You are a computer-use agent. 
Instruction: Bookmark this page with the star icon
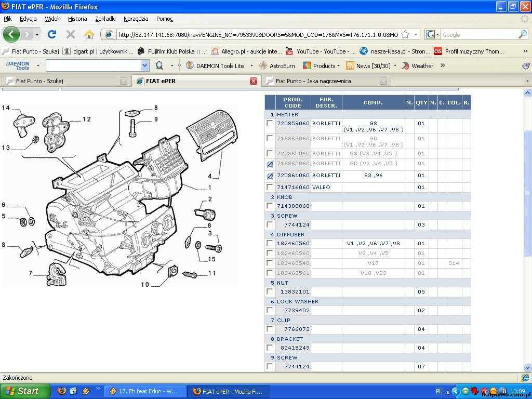[x=405, y=34]
